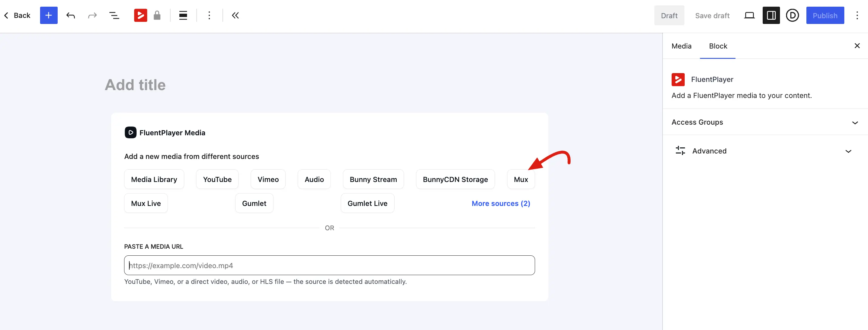Click the lock icon in block toolbar
This screenshot has height=330, width=868.
157,15
